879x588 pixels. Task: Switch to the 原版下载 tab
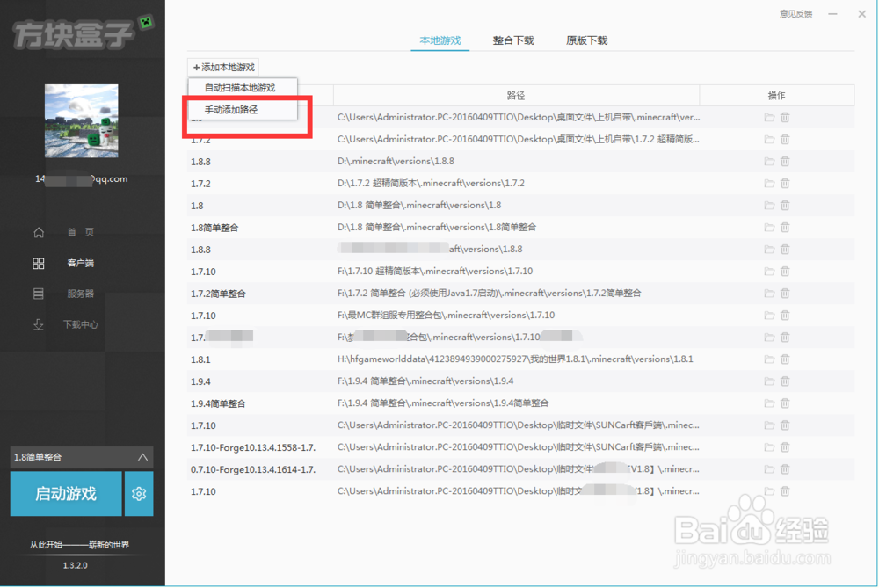click(x=586, y=40)
